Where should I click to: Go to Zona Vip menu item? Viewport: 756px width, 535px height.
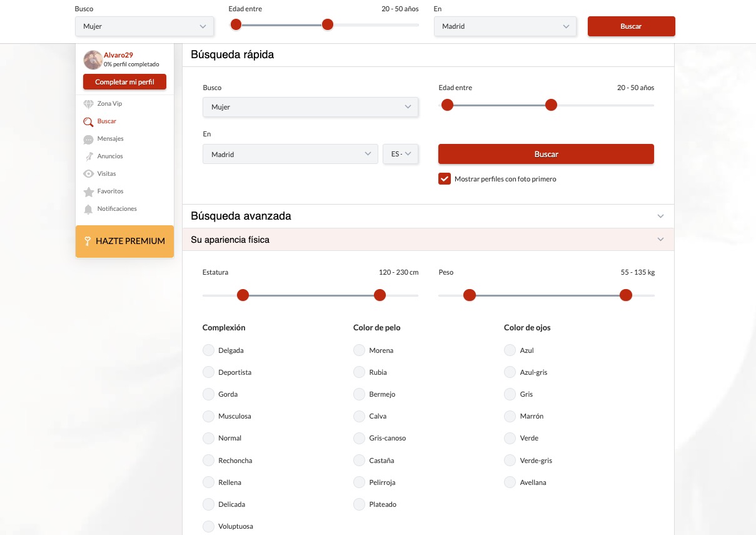click(x=109, y=104)
